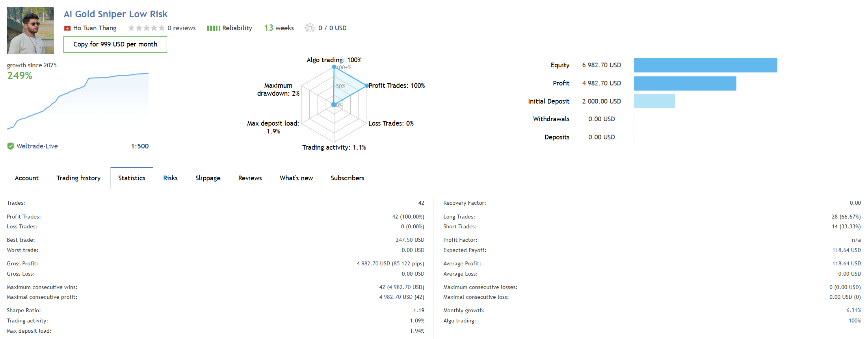Click the subscribers people icon
Viewport: 868px width, 339px height.
pyautogui.click(x=310, y=28)
